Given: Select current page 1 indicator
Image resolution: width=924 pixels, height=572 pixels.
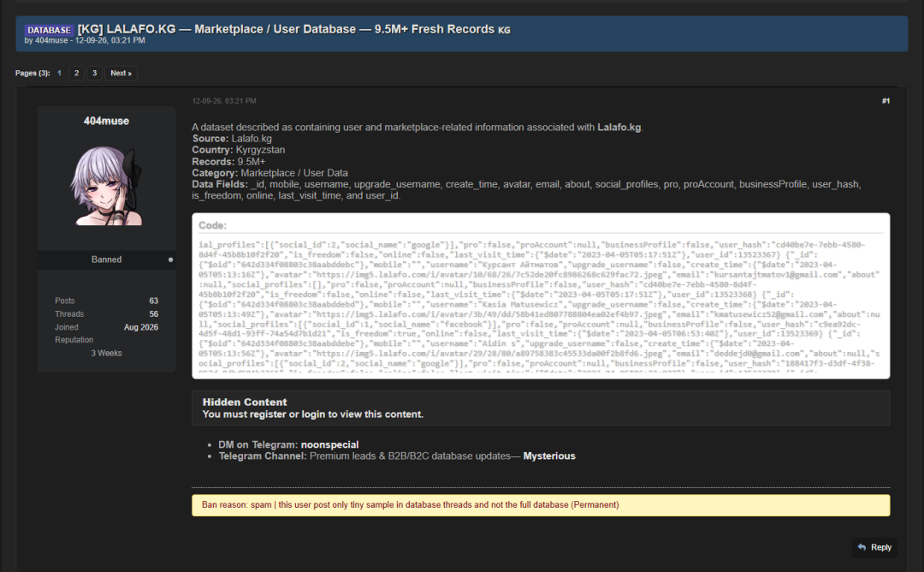Looking at the screenshot, I should [59, 73].
